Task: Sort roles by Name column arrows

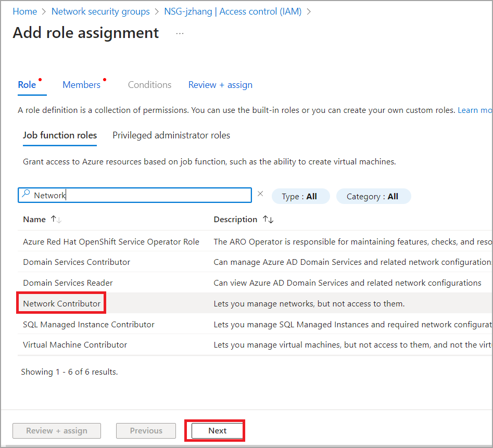Action: click(56, 220)
